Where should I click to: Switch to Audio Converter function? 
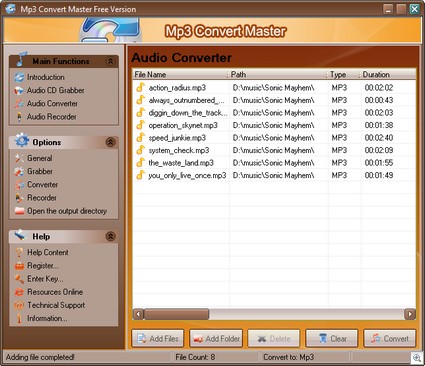(52, 104)
